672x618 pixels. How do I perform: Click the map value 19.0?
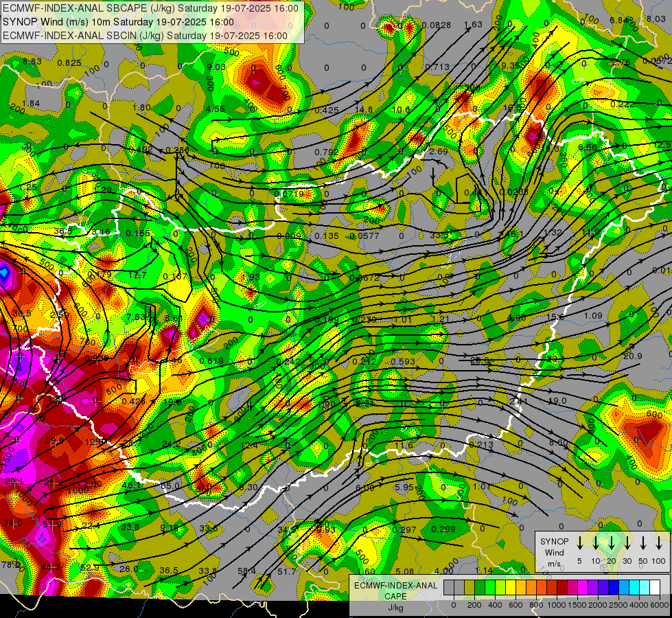tap(557, 400)
